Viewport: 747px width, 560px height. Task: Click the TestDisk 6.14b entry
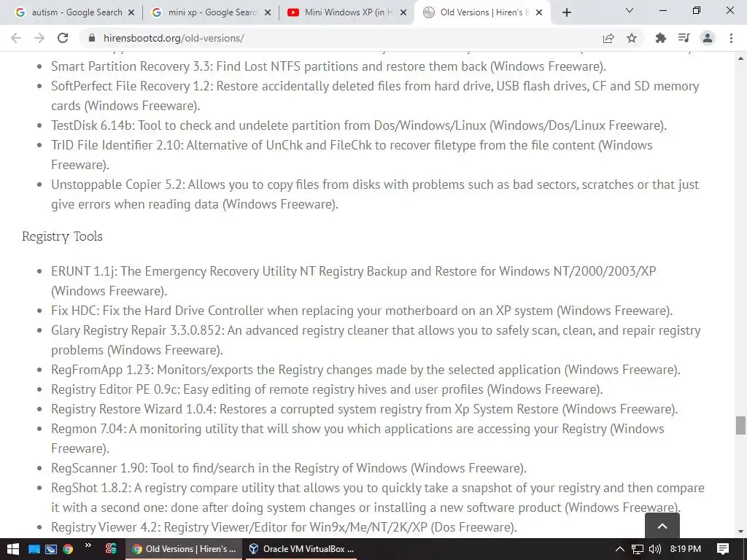pyautogui.click(x=359, y=125)
